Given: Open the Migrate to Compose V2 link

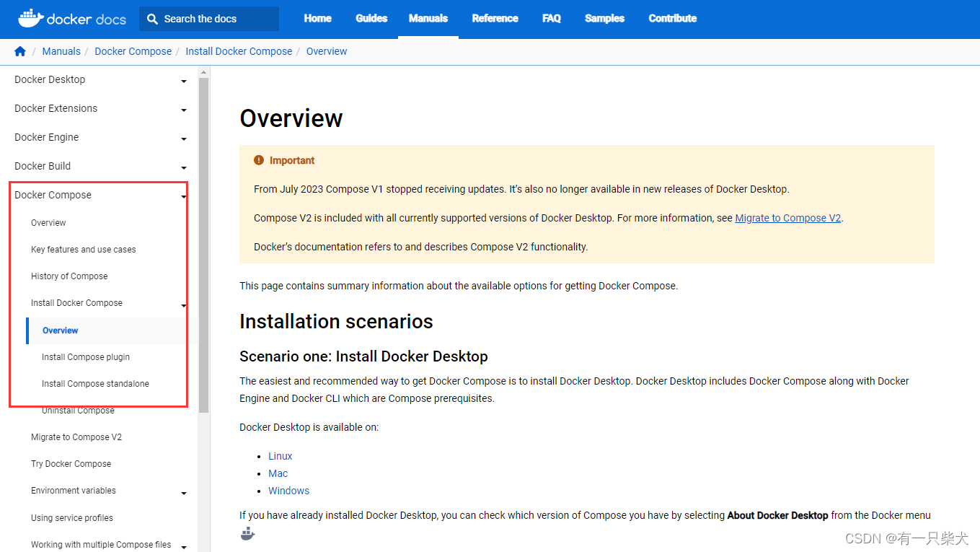Looking at the screenshot, I should click(787, 217).
